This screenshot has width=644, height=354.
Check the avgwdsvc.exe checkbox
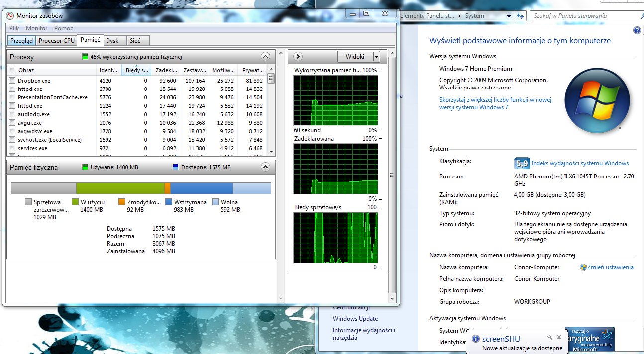click(12, 131)
